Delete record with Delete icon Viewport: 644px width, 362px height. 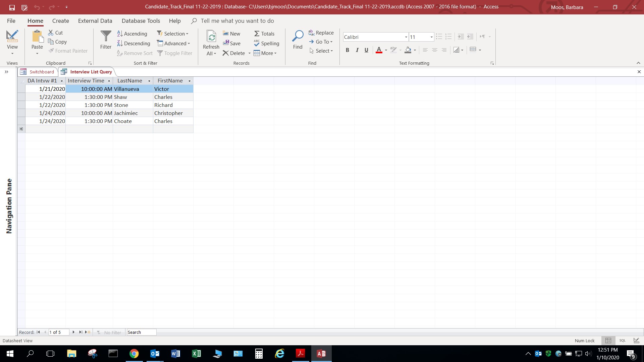pyautogui.click(x=226, y=53)
